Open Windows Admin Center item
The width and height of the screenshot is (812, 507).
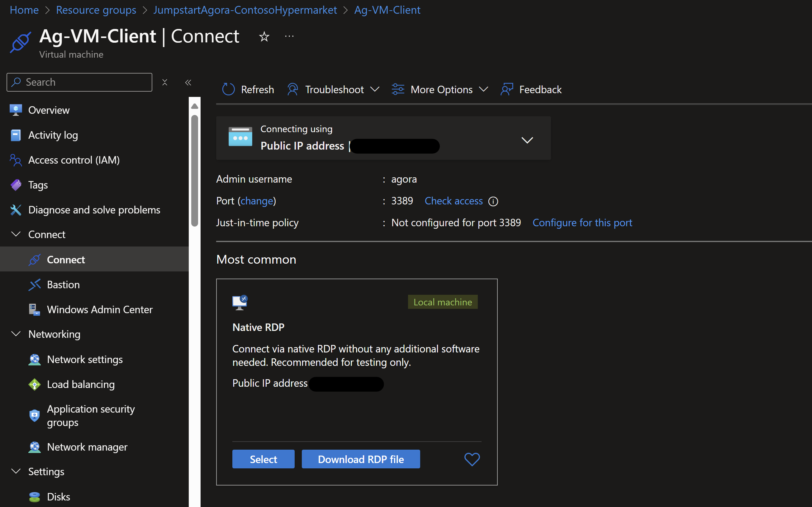[100, 309]
